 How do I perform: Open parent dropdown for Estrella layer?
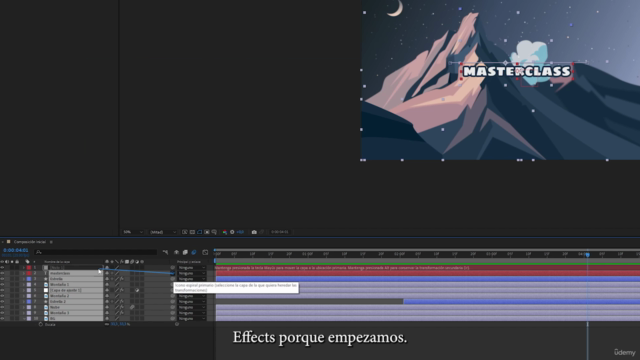coord(191,279)
